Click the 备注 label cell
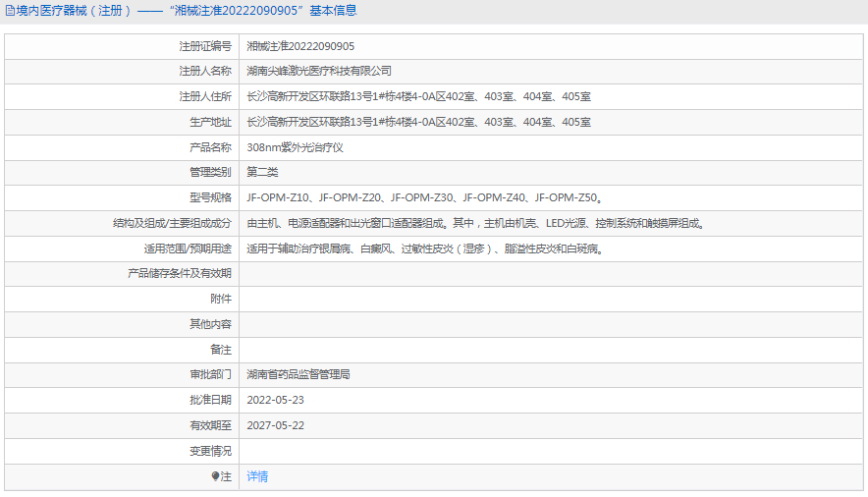Viewport: 868px width, 497px height. (123, 350)
